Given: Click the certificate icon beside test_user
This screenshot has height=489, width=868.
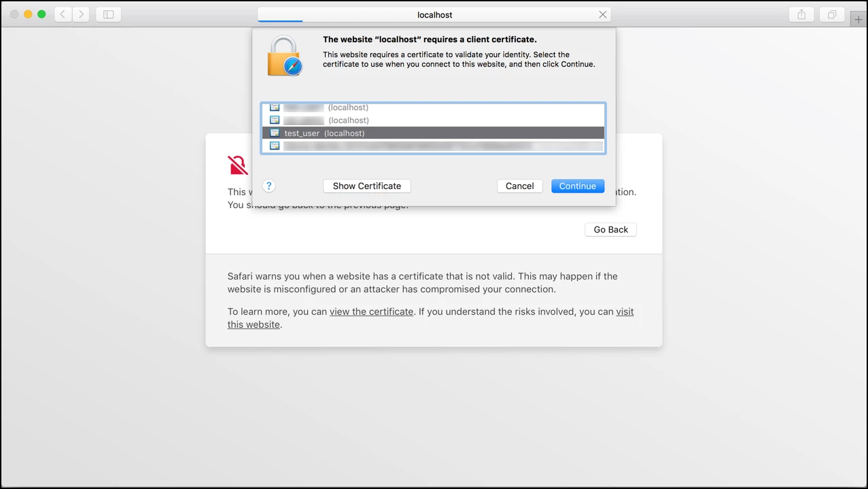Looking at the screenshot, I should [275, 133].
